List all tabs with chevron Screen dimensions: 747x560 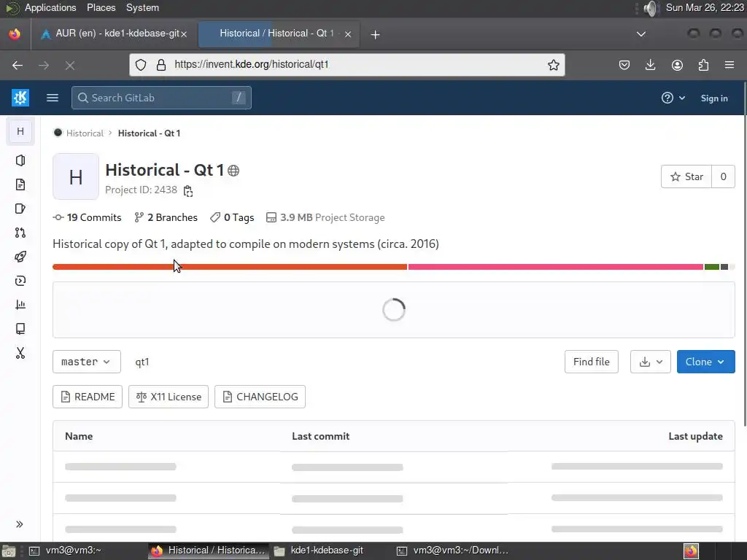[641, 34]
